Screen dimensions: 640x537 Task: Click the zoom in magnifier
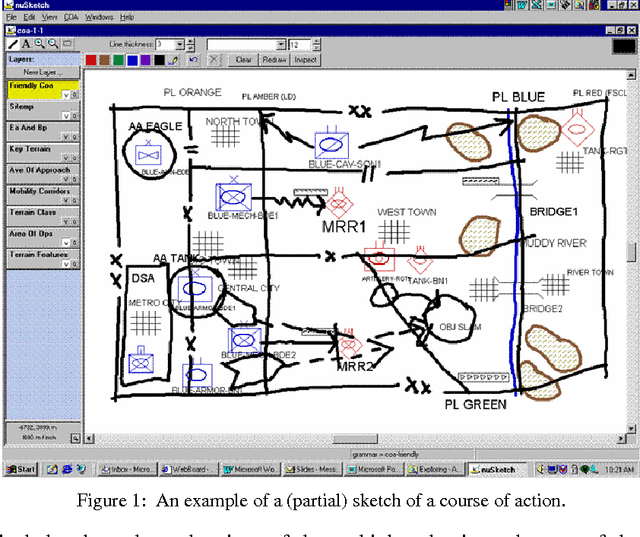pos(39,44)
